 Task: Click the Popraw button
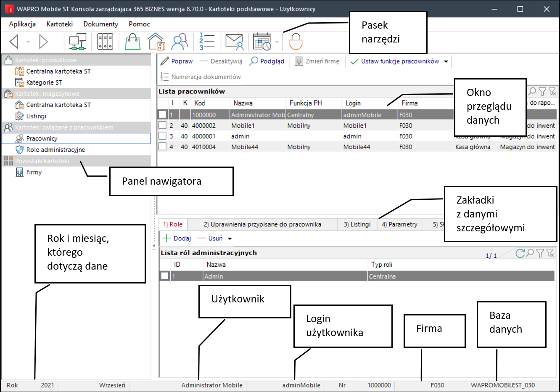[177, 61]
